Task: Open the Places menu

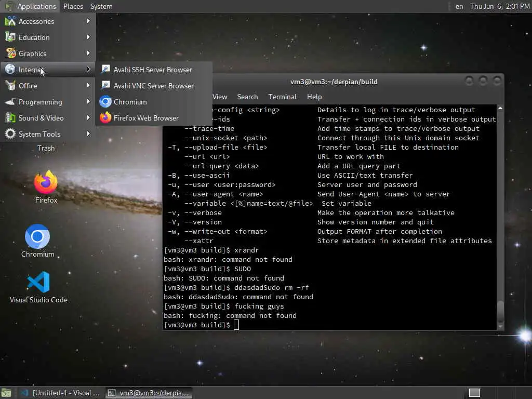Action: 73,6
